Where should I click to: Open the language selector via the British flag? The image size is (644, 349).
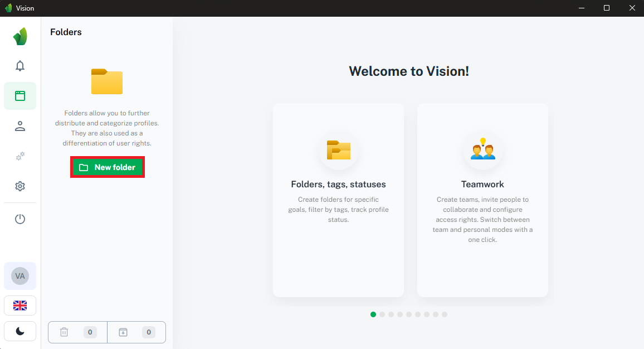click(20, 305)
